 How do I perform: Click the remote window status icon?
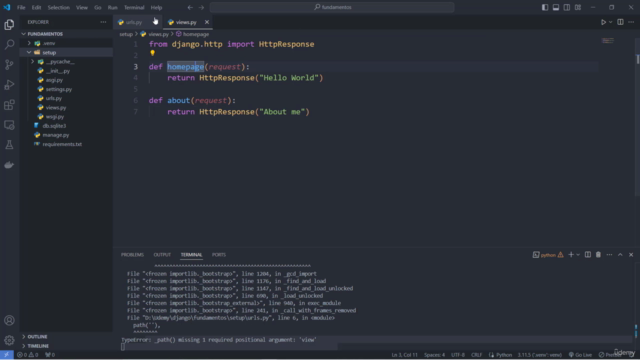[7, 355]
